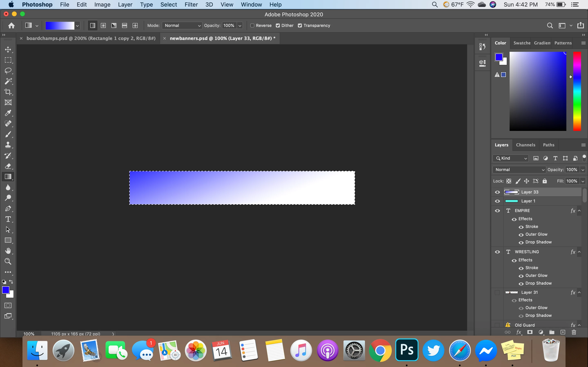Disable the Dither checkbox
Screen dimensions: 588x367
click(x=278, y=25)
